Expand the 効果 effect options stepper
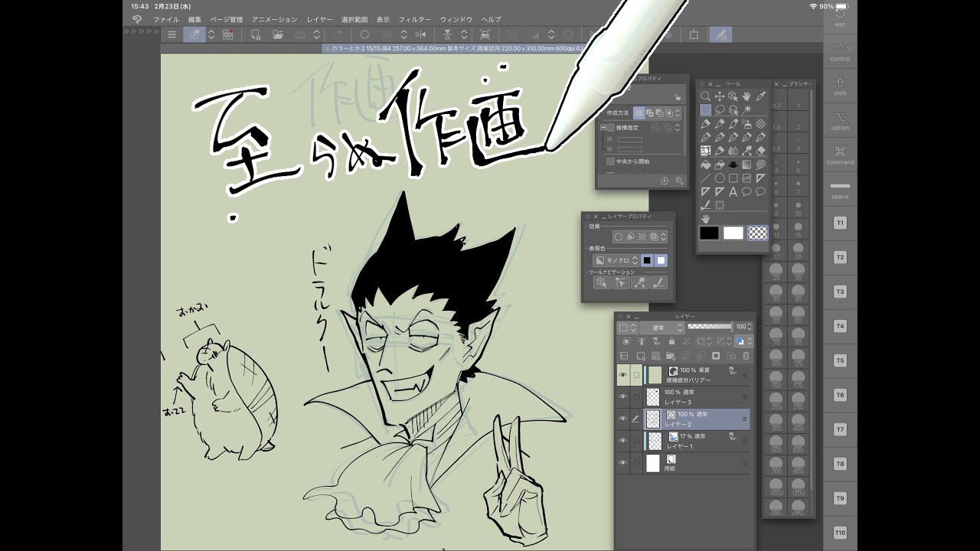The height and width of the screenshot is (551, 980). (x=664, y=237)
